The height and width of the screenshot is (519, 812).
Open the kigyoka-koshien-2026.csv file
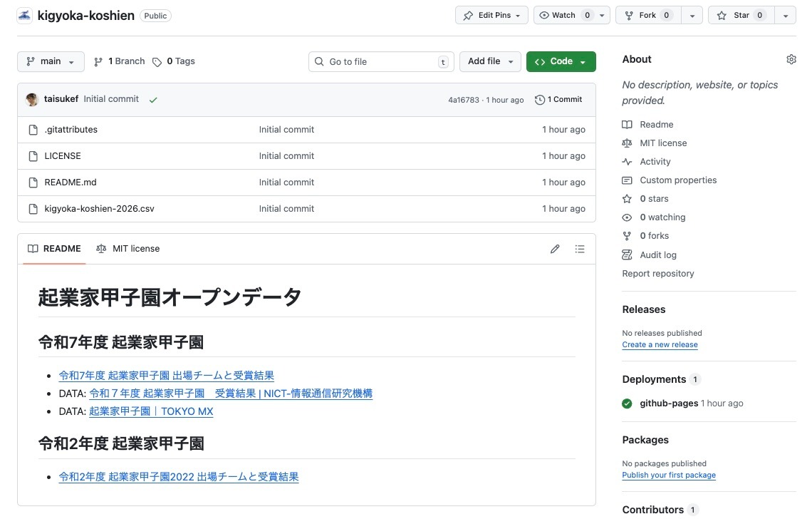[99, 209]
